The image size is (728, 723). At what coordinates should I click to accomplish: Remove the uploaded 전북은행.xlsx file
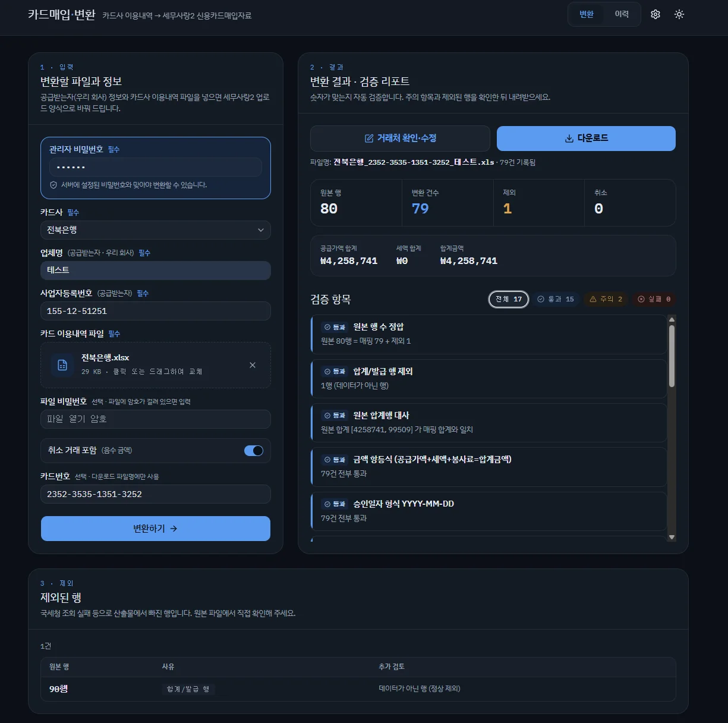tap(253, 365)
